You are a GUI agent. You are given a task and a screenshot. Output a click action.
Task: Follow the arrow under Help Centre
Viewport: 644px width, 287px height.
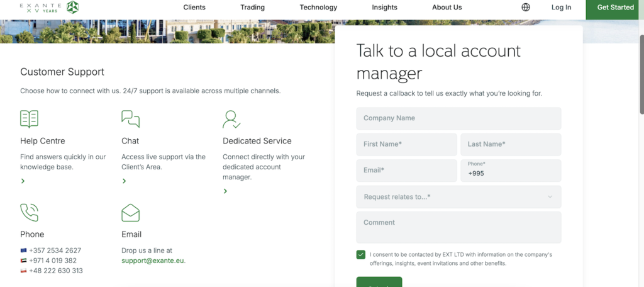tap(23, 181)
